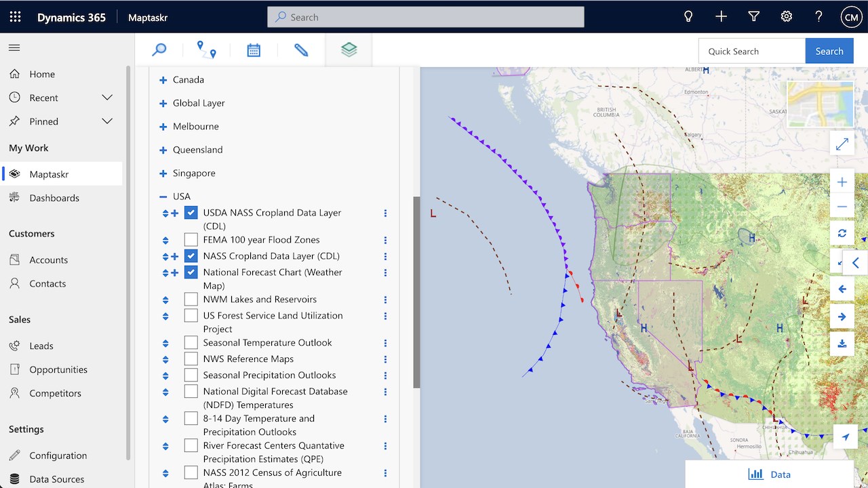Open the Dynamics 365 app launcher grid
The image size is (868, 488).
pos(15,17)
